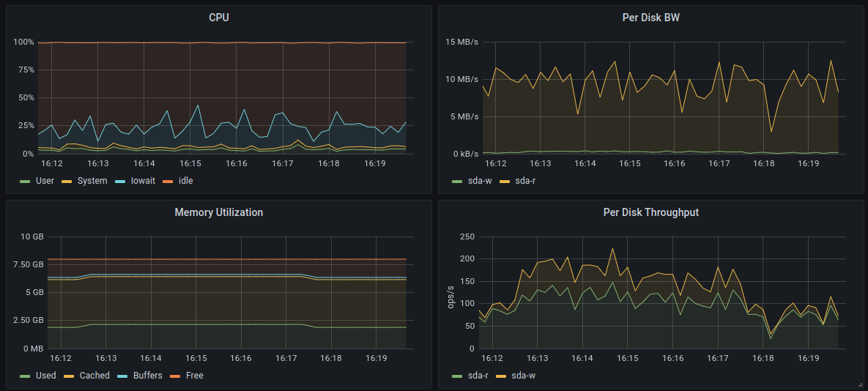Screen dimensions: 868x391
Task: Open the Per Disk BW panel menu
Action: point(650,18)
